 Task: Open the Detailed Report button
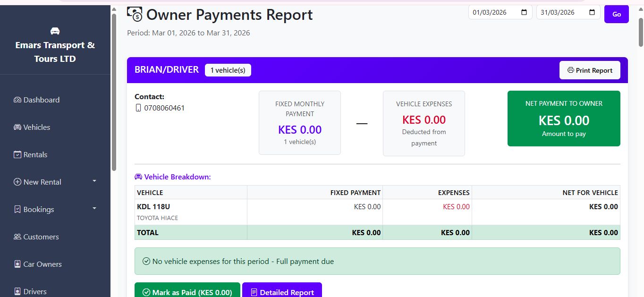[x=282, y=292]
